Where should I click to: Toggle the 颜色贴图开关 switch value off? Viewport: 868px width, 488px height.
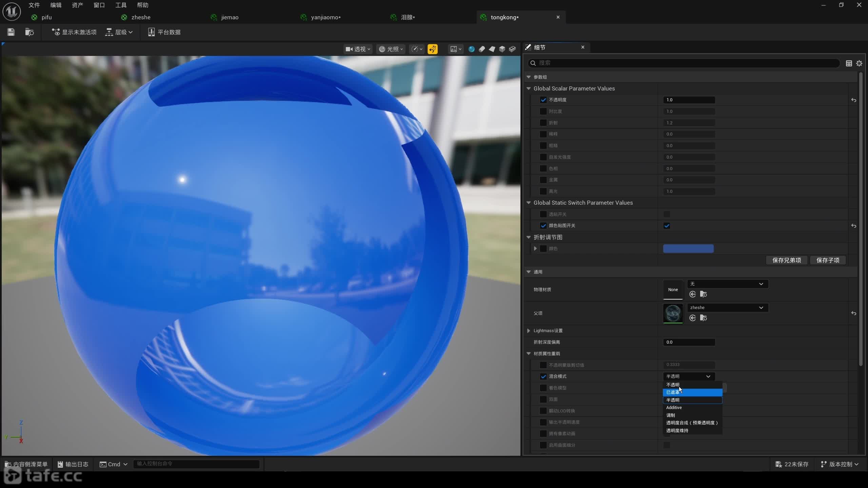click(x=667, y=226)
